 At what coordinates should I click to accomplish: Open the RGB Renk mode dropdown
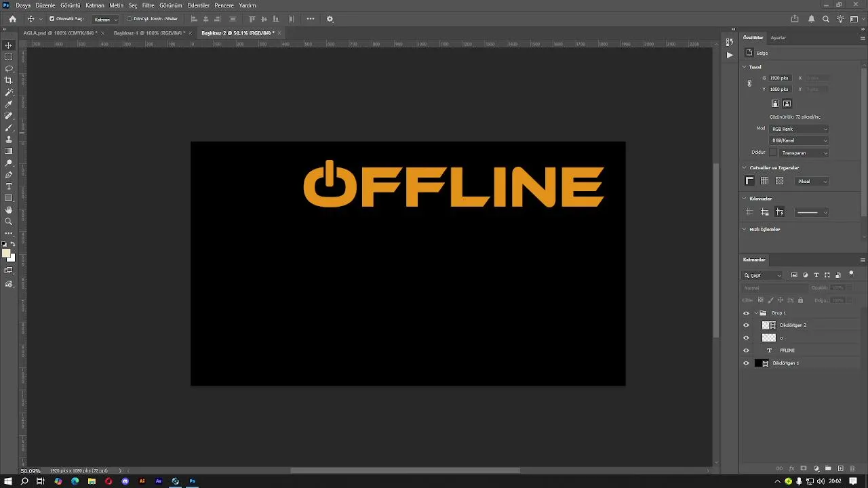(799, 129)
